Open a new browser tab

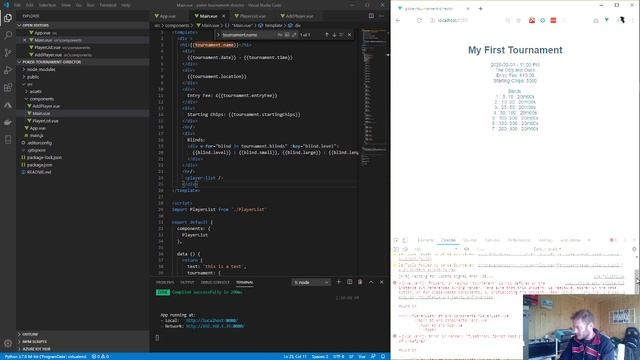(480, 9)
